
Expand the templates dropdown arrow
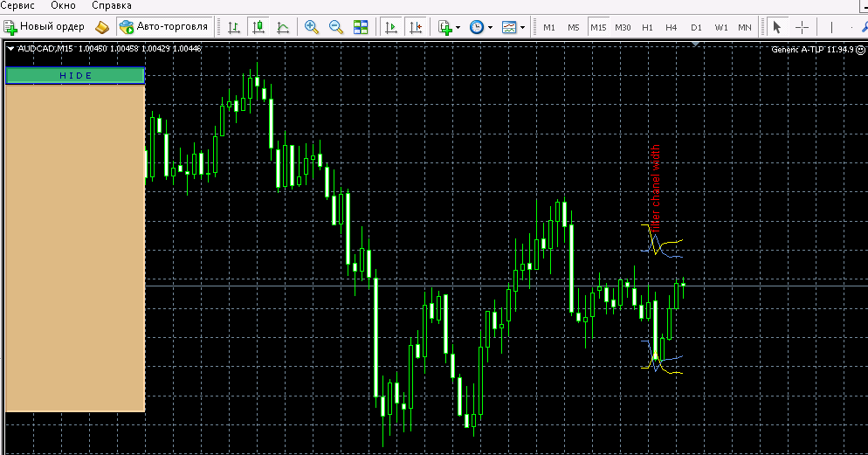tap(522, 27)
